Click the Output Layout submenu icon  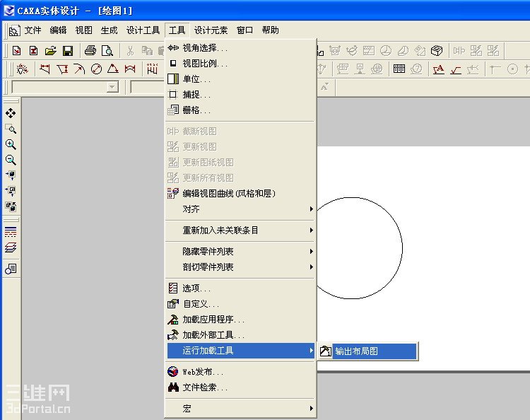(326, 351)
